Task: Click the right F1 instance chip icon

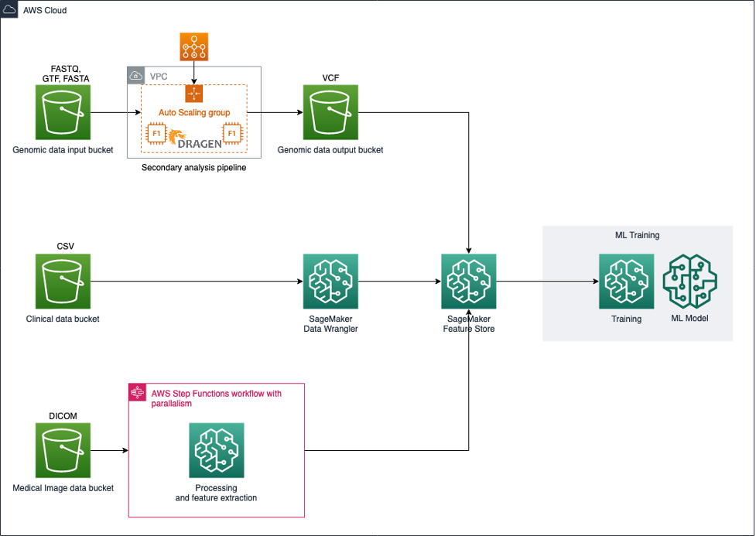Action: tap(232, 132)
